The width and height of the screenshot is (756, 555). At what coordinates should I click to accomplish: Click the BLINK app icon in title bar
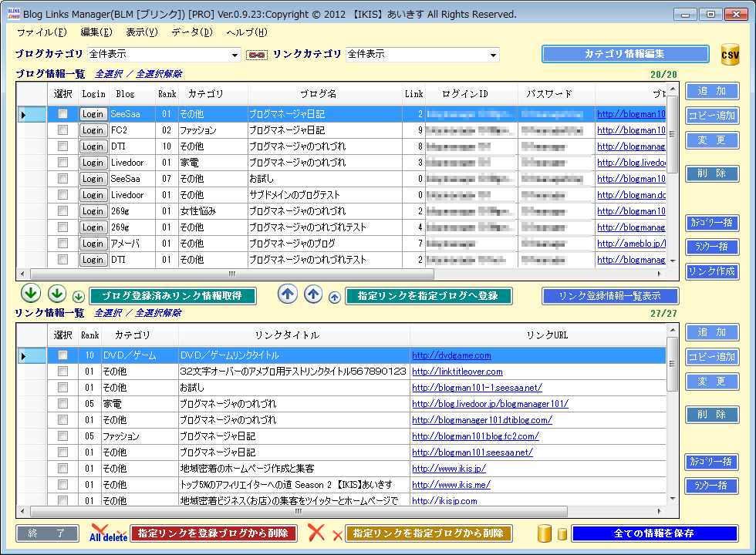(14, 14)
